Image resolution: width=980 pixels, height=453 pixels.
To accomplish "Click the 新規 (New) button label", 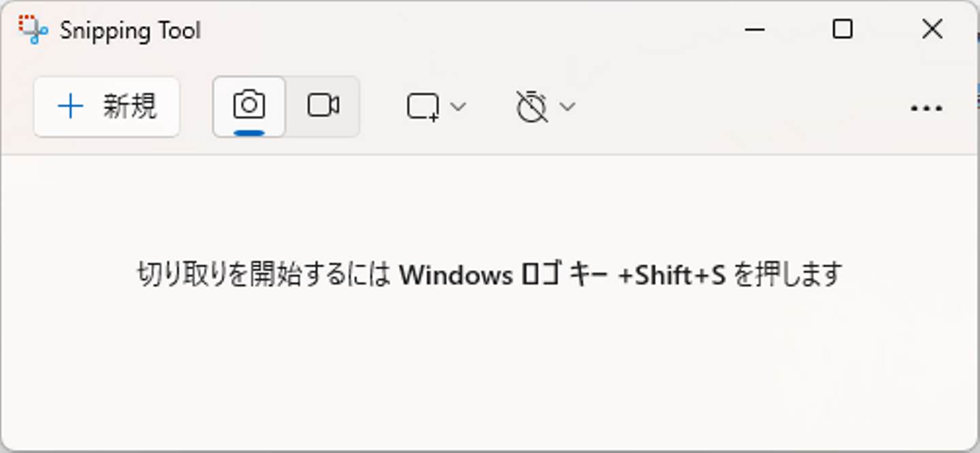I will [x=130, y=107].
